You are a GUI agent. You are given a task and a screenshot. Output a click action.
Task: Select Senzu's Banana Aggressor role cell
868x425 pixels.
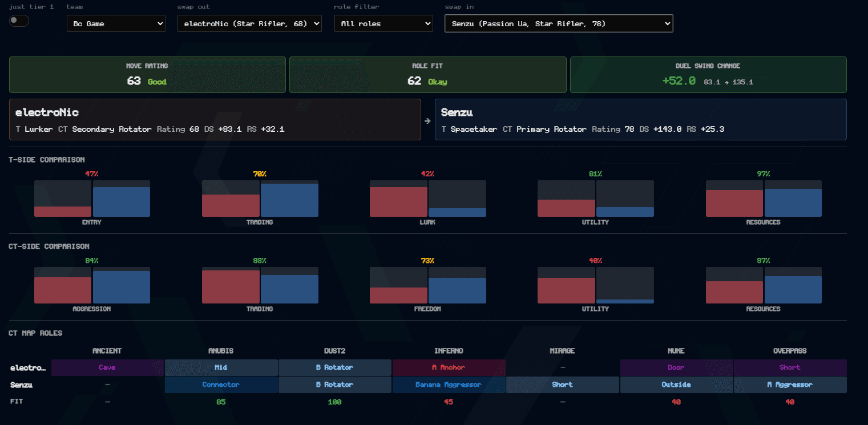pyautogui.click(x=449, y=384)
